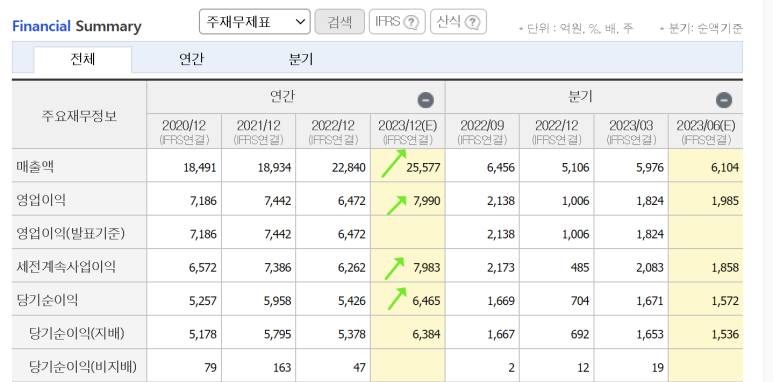Viewport: 773px width, 382px height.
Task: Open 산식 help button
Action: coord(458,22)
